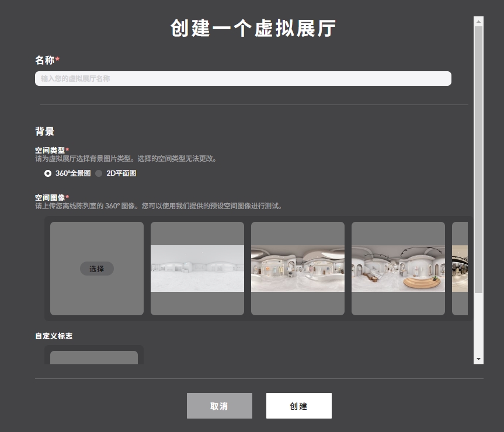Click the 名称 name input field
The image size is (504, 432).
pyautogui.click(x=243, y=79)
